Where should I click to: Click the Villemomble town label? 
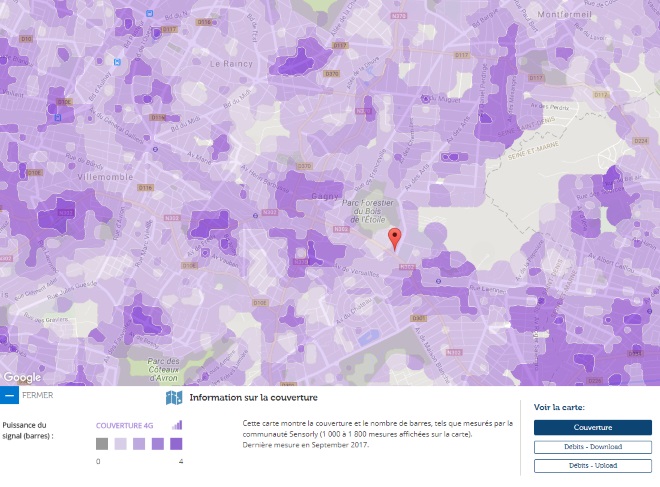click(105, 177)
